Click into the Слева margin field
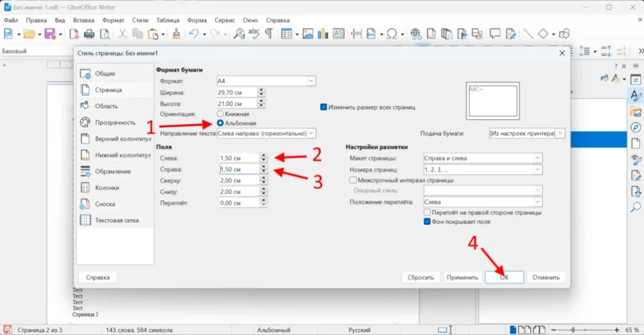 239,158
